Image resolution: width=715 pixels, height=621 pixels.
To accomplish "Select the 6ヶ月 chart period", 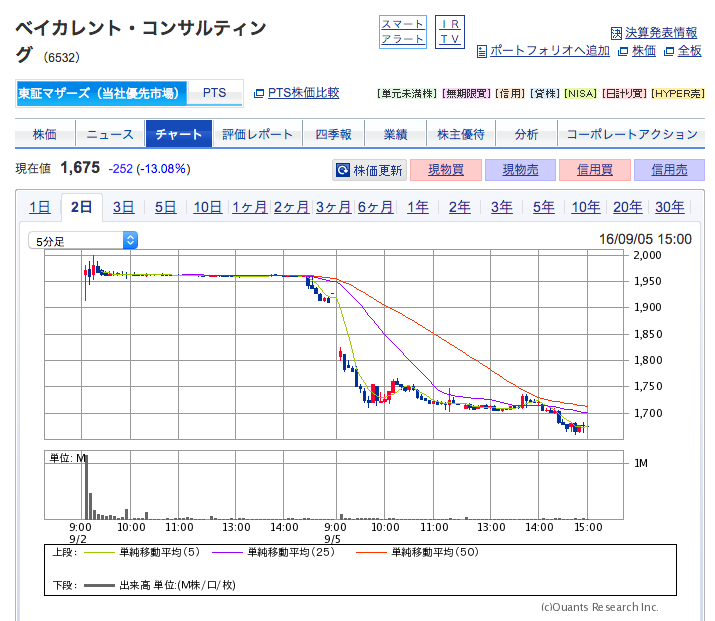I will (x=375, y=207).
